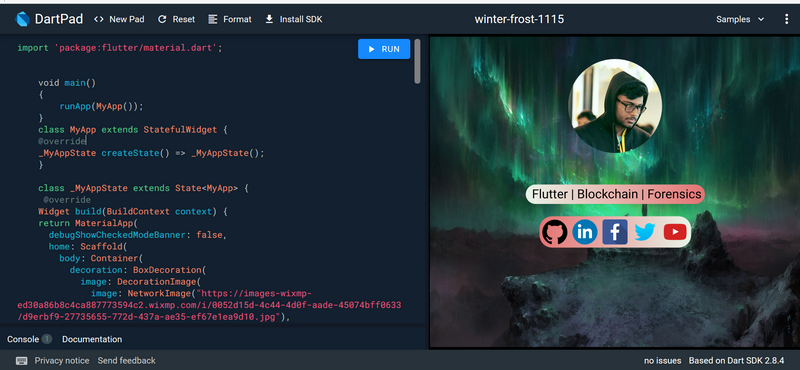
Task: Format the Dart code
Action: (x=230, y=19)
